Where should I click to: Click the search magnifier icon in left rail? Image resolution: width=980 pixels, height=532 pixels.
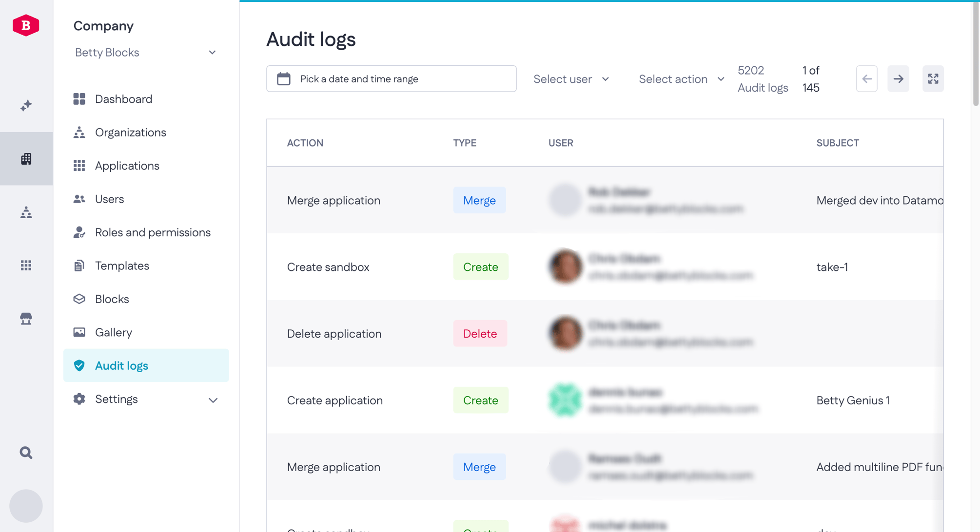(x=26, y=453)
